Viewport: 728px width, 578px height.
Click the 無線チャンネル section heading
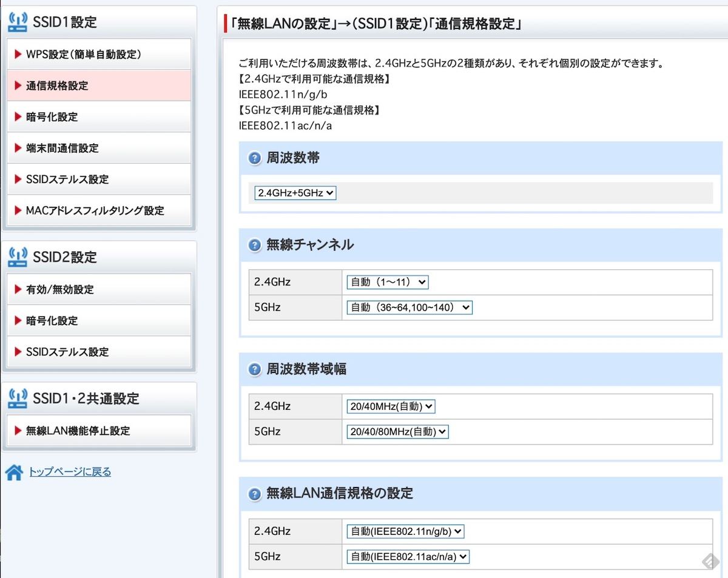coord(310,245)
